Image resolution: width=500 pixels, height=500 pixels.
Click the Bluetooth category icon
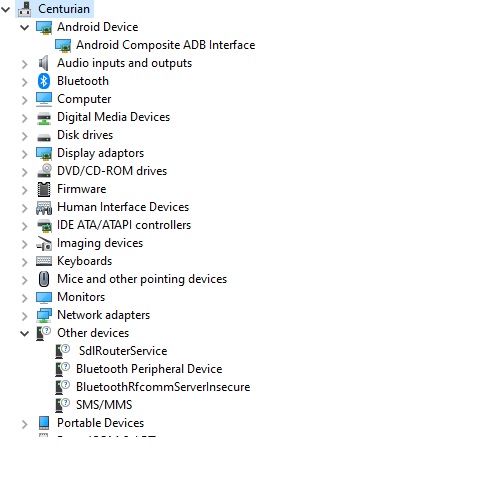pyautogui.click(x=44, y=81)
